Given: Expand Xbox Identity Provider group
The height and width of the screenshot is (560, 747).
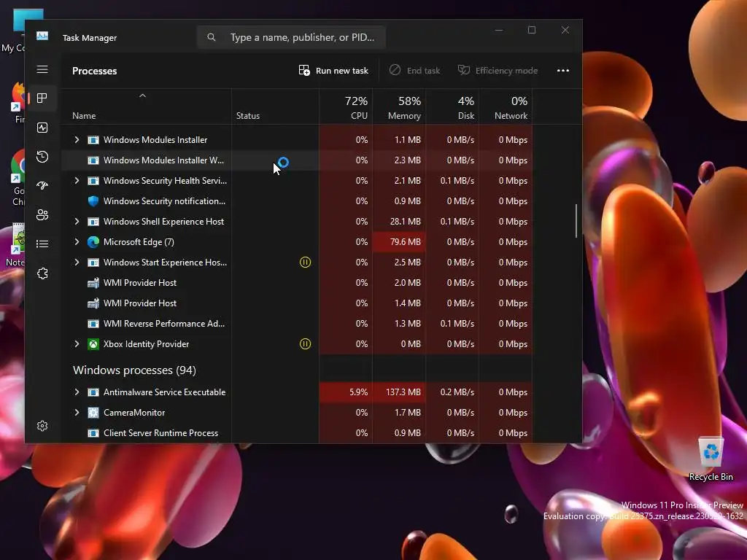Looking at the screenshot, I should tap(77, 344).
